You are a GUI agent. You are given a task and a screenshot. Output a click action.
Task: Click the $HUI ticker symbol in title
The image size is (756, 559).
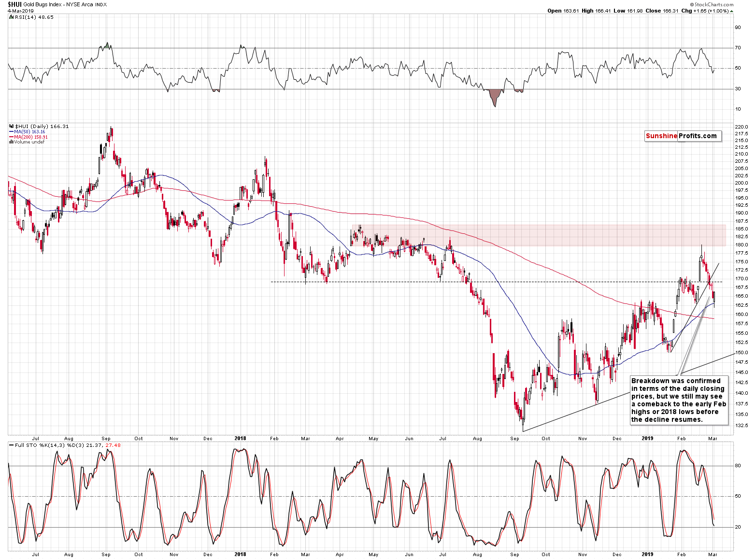click(x=14, y=4)
